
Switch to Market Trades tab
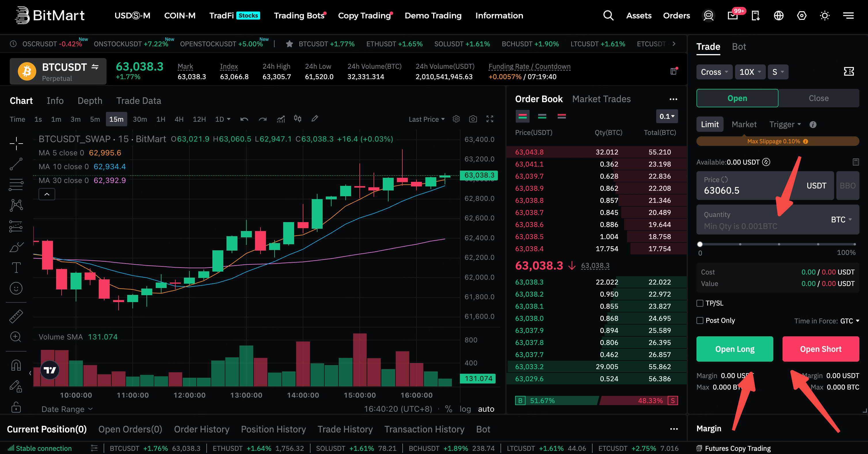[x=601, y=99]
